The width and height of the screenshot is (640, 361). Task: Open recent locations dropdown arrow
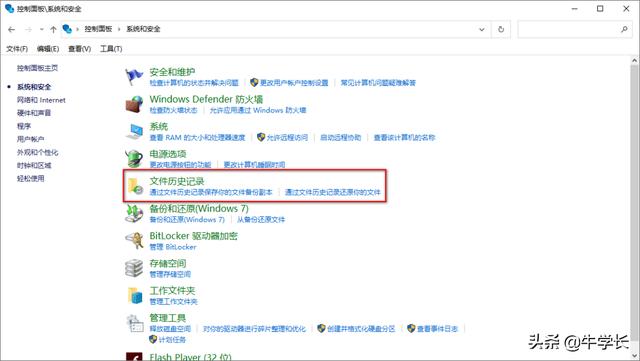pyautogui.click(x=42, y=29)
